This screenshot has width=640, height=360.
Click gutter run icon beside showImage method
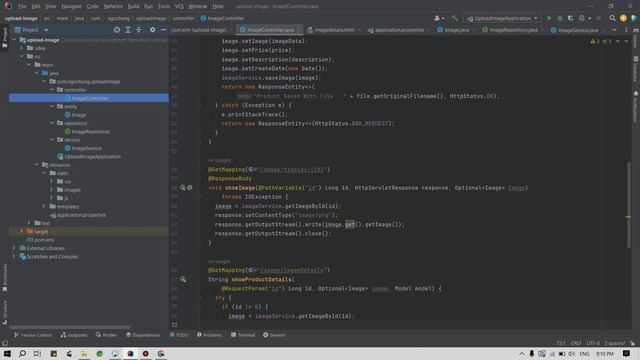click(183, 188)
